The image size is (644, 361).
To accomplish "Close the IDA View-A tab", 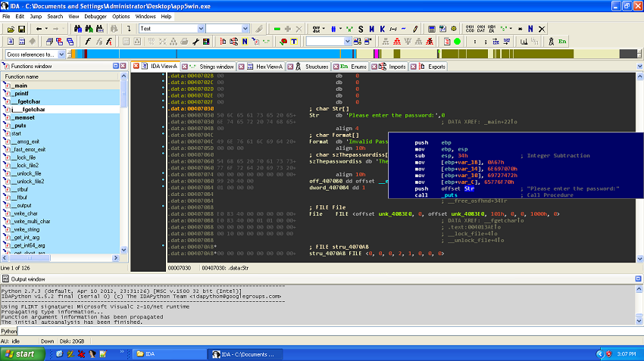I will pos(136,66).
